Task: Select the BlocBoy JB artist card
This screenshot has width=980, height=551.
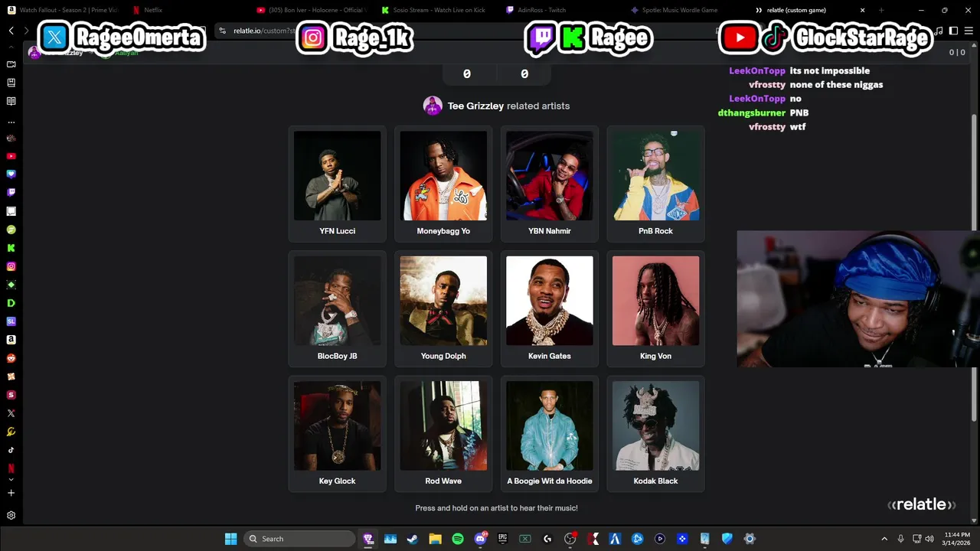Action: (x=337, y=308)
